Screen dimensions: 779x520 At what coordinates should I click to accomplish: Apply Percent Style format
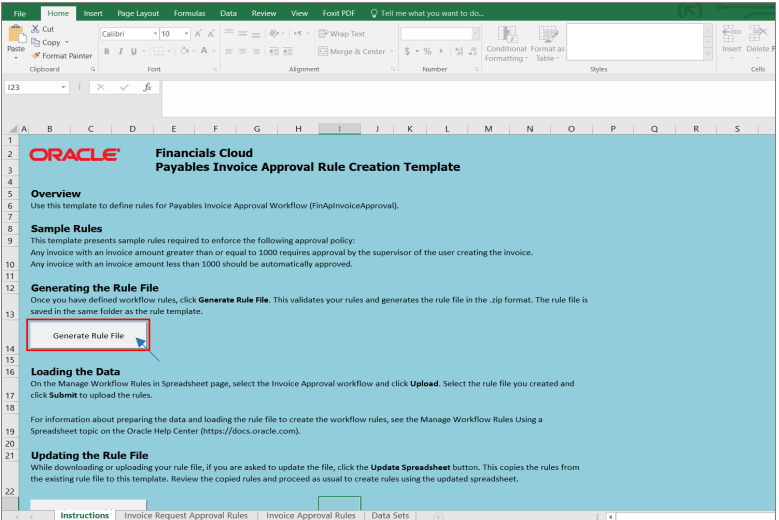pos(427,51)
